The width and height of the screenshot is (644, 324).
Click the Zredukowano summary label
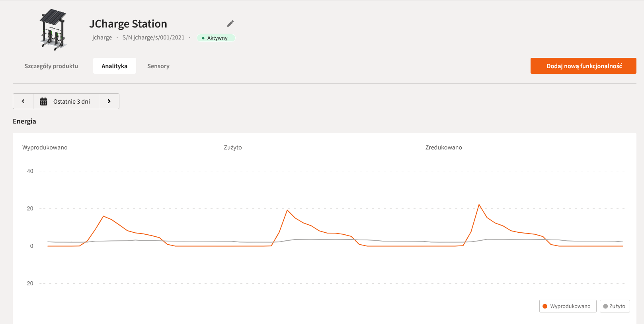click(444, 147)
